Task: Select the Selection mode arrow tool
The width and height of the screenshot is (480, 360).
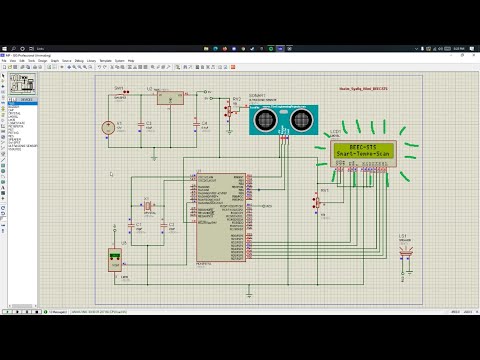Action: tap(3, 75)
